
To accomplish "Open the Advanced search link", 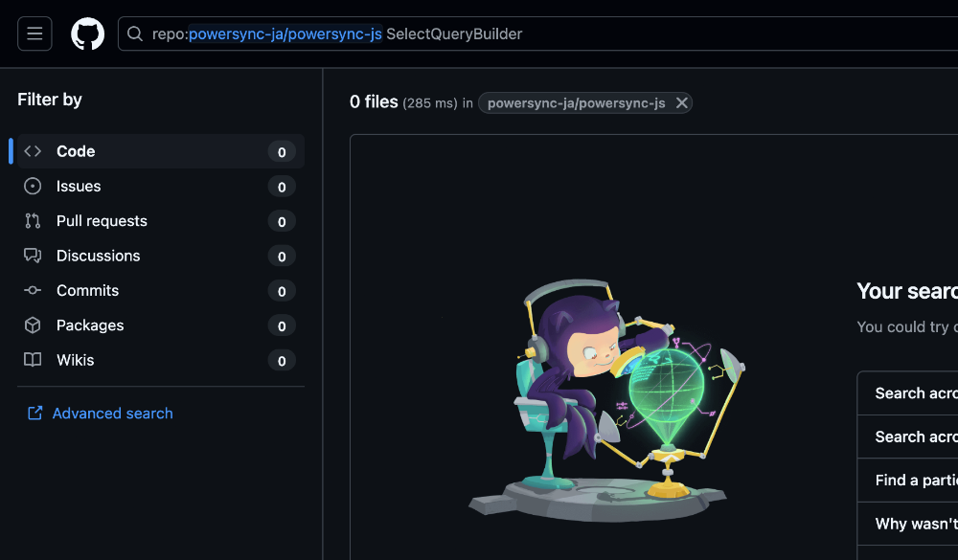I will point(112,414).
